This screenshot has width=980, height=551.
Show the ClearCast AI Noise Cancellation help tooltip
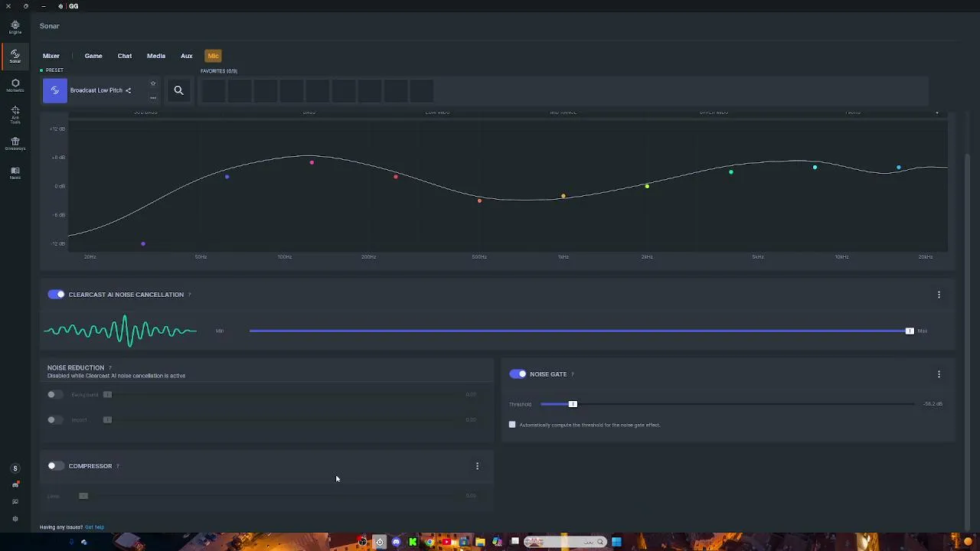(x=189, y=295)
